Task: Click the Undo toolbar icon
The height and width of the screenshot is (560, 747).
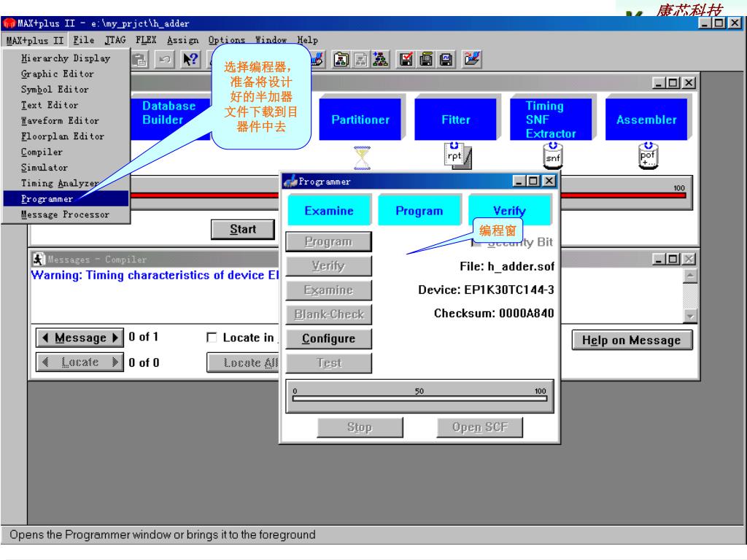Action: [x=165, y=60]
